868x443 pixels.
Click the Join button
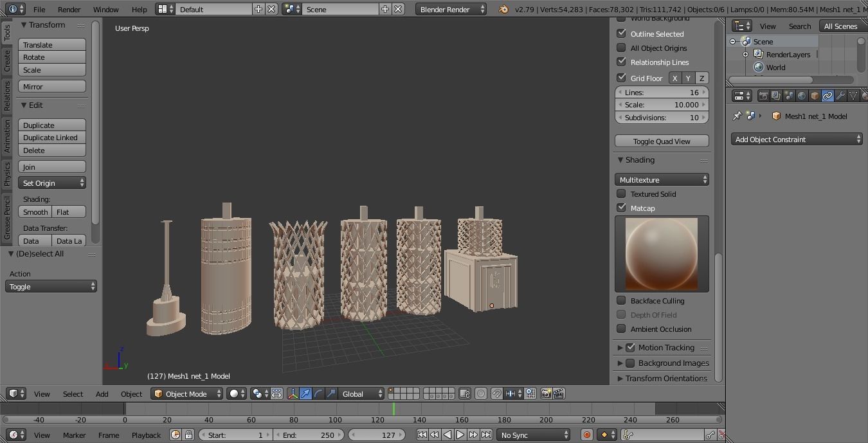click(52, 167)
